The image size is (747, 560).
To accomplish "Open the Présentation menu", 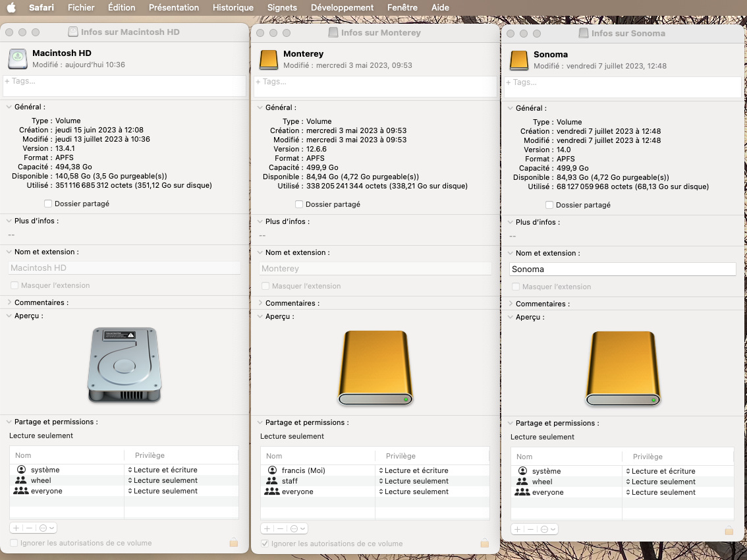I will 173,8.
